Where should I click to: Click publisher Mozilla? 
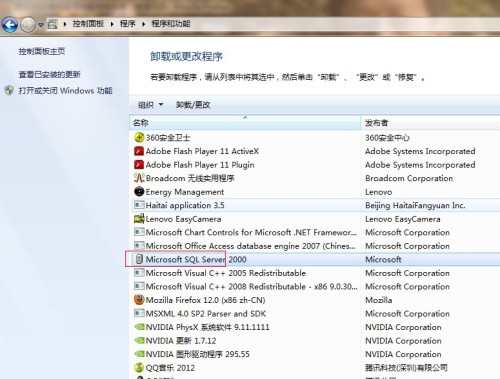click(x=379, y=300)
